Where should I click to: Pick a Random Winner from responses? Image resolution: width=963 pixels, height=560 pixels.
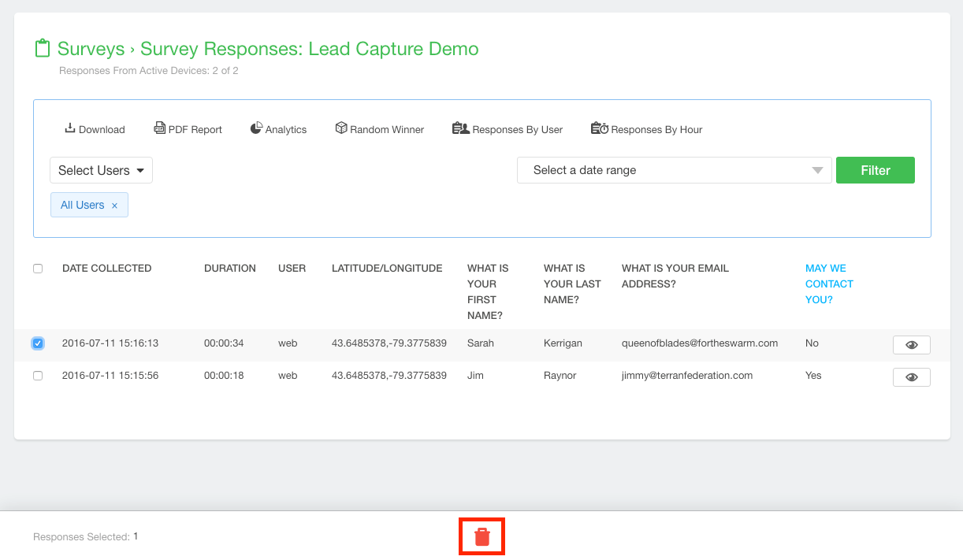coord(340,128)
